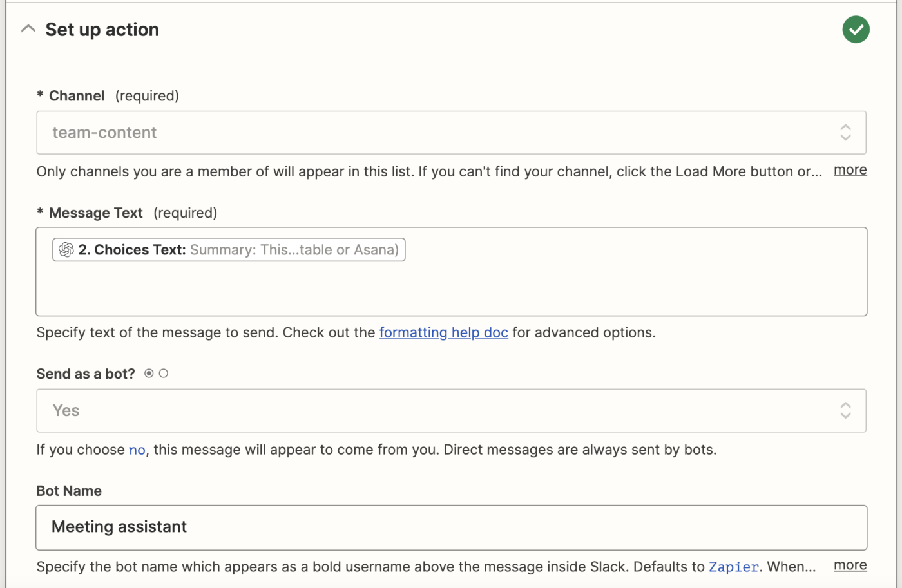The image size is (902, 588).
Task: Click into the Bot Name input field
Action: coord(451,527)
